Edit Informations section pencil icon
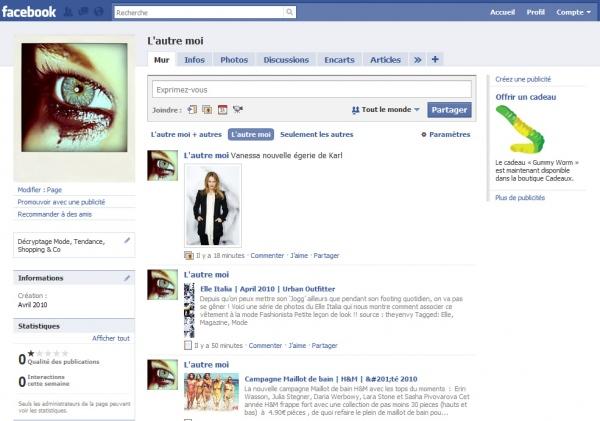Image resolution: width=600 pixels, height=421 pixels. pyautogui.click(x=127, y=278)
